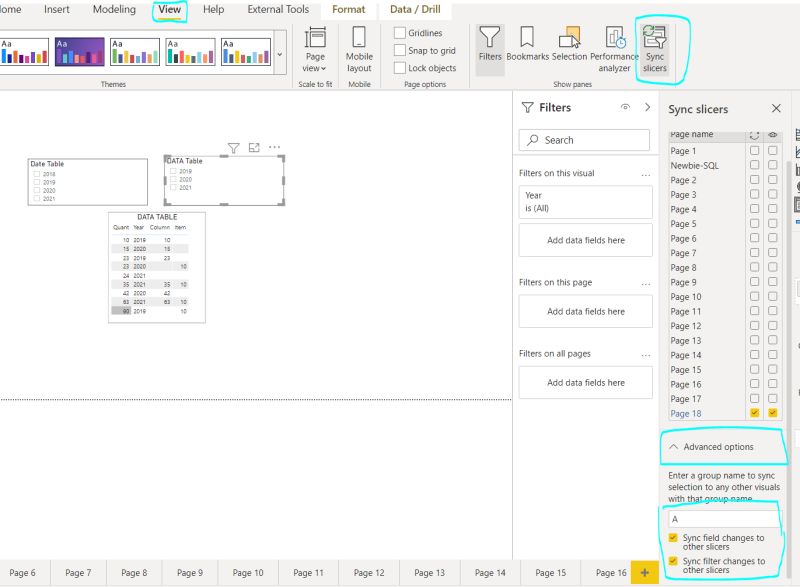Click More options ellipsis on the slicer
Image resolution: width=800 pixels, height=587 pixels.
coord(276,147)
